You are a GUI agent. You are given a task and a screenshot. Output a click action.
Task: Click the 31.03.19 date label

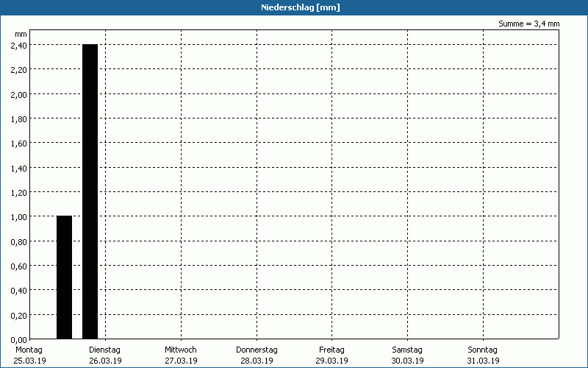(x=484, y=361)
